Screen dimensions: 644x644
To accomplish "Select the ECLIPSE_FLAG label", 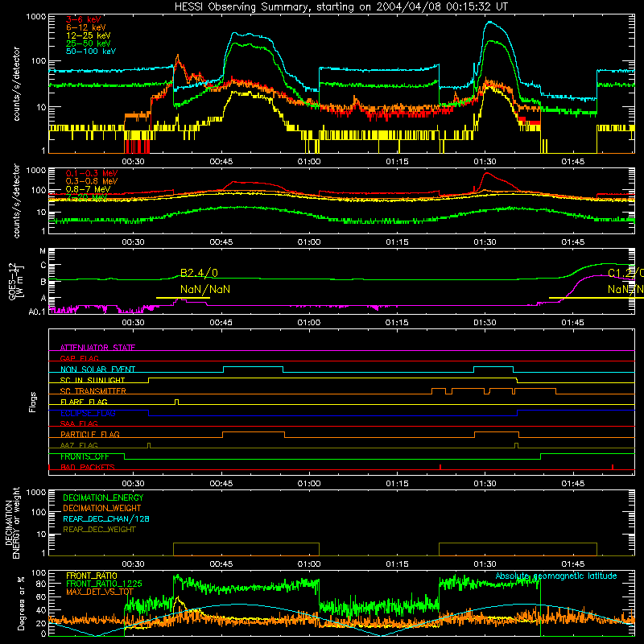I will [x=88, y=413].
